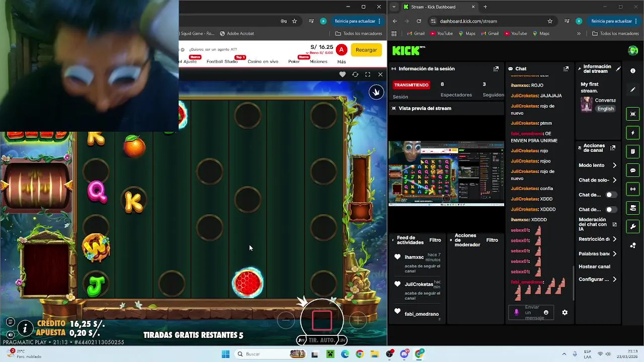
Task: Open slot game info 'i' button
Action: coord(25,328)
